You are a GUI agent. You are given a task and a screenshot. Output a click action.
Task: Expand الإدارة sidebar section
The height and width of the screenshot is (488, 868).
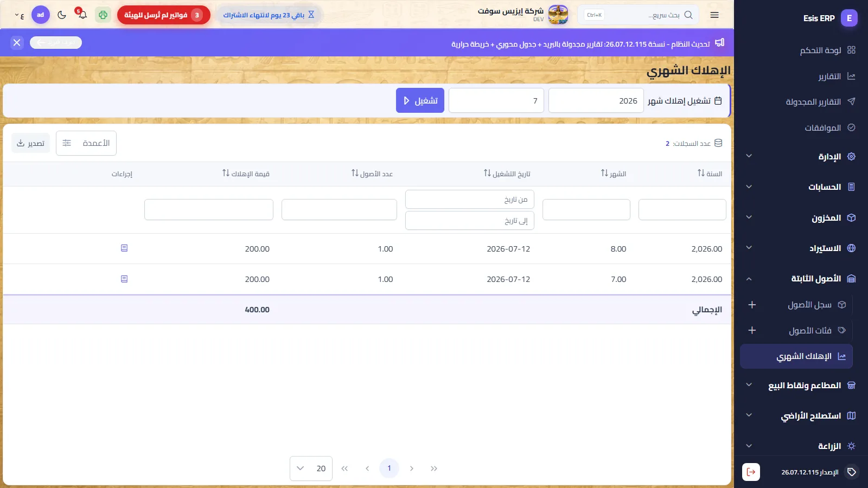[801, 157]
